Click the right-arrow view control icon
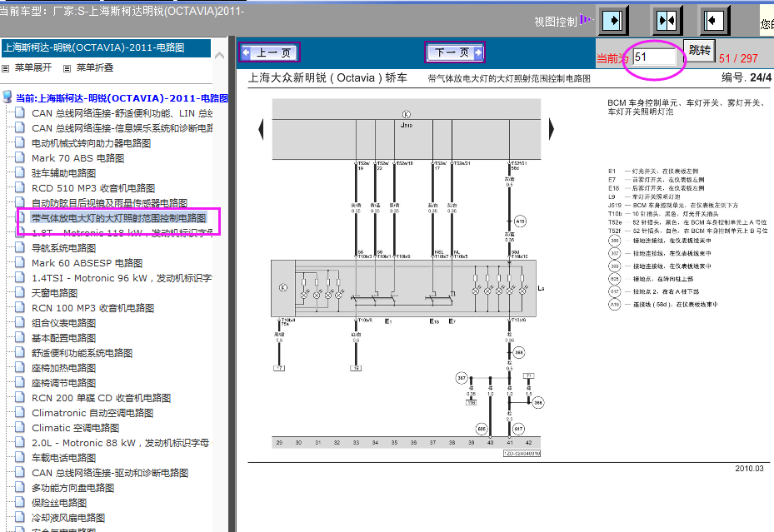The image size is (774, 532). pos(613,21)
